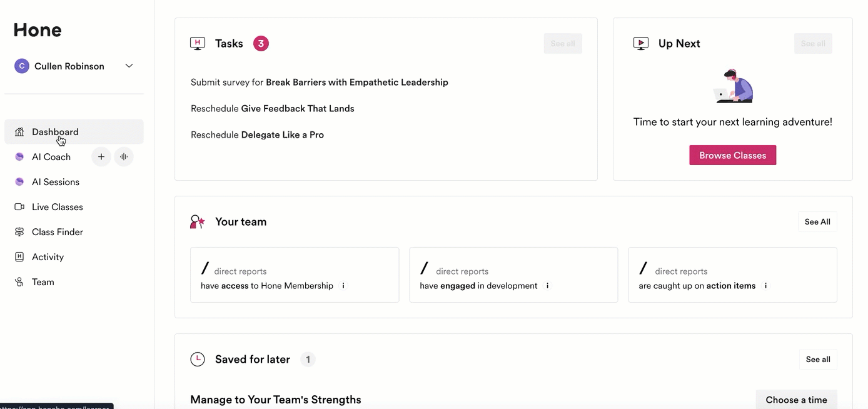The width and height of the screenshot is (868, 409).
Task: Click the plus icon beside AI Coach
Action: (101, 157)
